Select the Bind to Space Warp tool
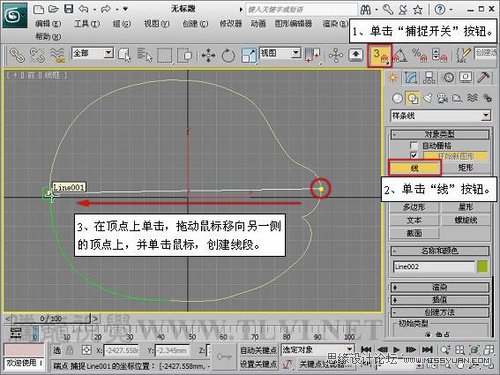Image resolution: width=500 pixels, height=375 pixels. point(57,55)
